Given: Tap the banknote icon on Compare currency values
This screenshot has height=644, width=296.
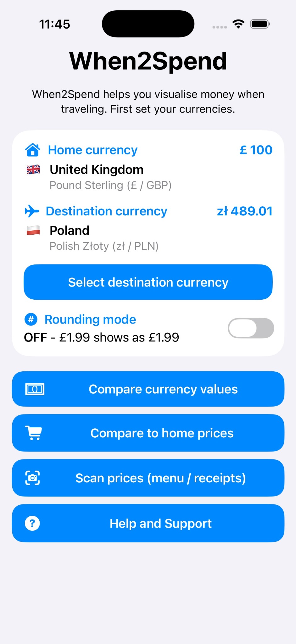Looking at the screenshot, I should pos(35,389).
